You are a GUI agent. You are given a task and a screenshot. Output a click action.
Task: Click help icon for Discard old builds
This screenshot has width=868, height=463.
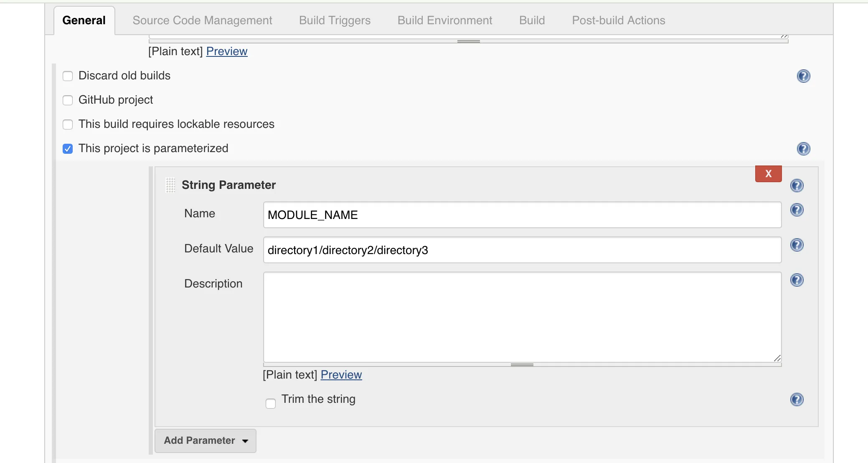(x=803, y=76)
